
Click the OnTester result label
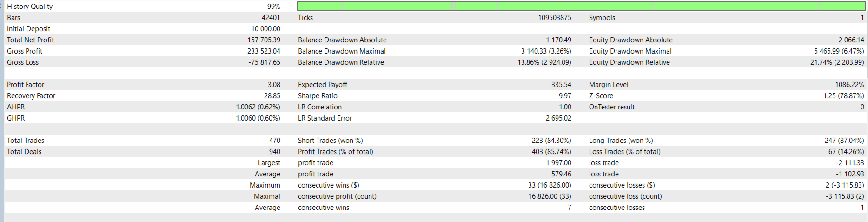[x=612, y=107]
